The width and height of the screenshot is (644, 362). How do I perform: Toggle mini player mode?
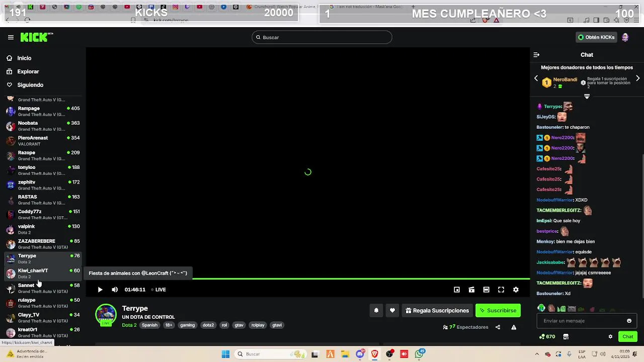tap(457, 290)
